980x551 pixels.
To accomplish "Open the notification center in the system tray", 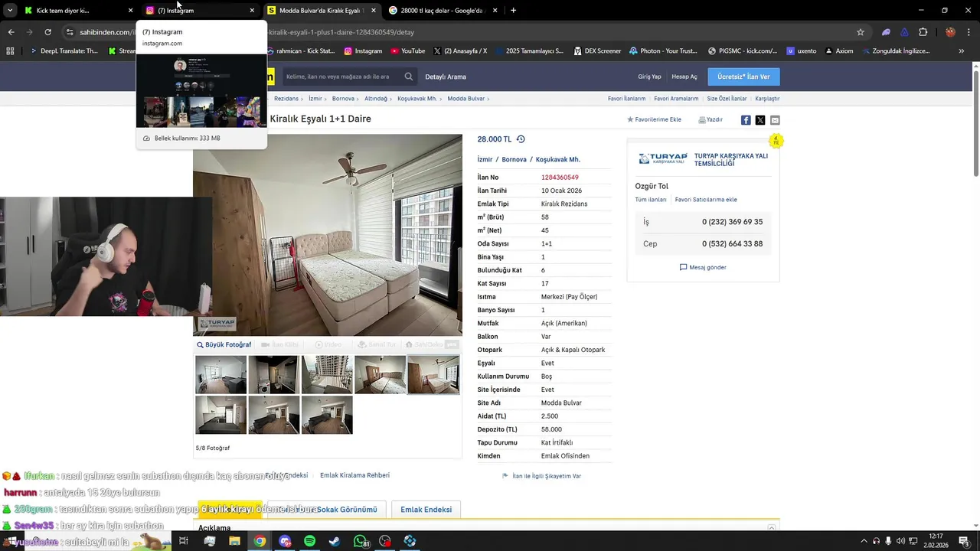I will (963, 541).
